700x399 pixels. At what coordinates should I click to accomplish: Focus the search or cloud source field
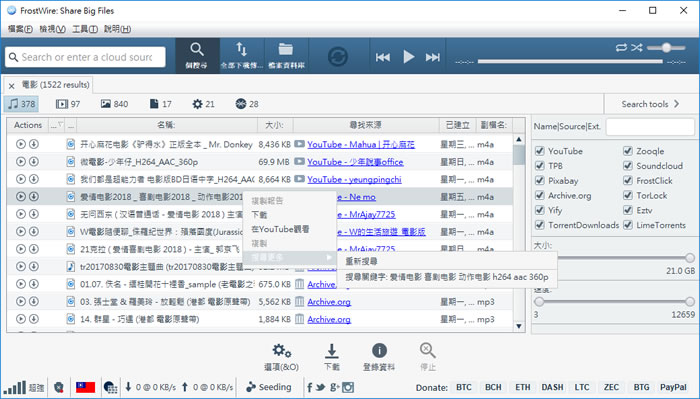[85, 57]
